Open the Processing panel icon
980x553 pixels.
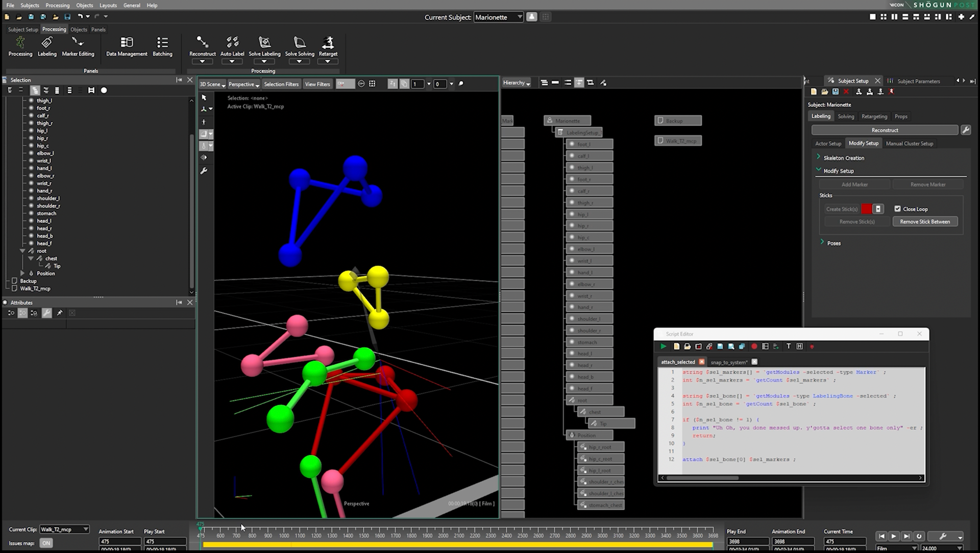pyautogui.click(x=20, y=46)
